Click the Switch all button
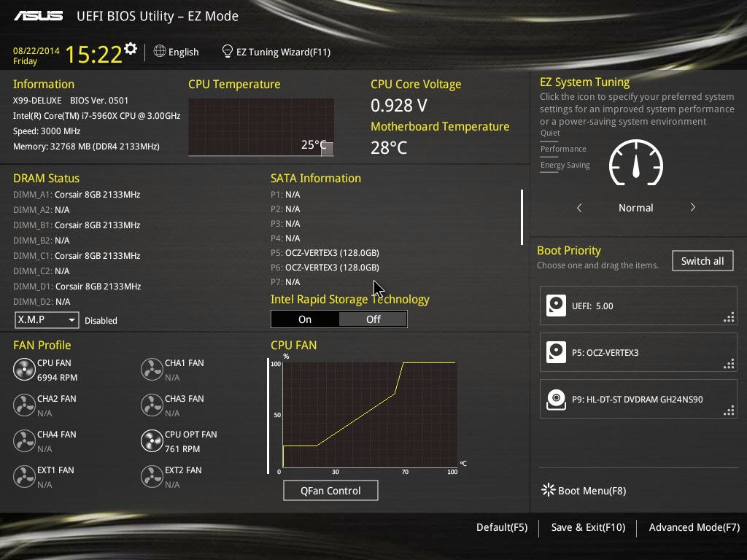Screen dimensions: 747x560 (x=703, y=261)
